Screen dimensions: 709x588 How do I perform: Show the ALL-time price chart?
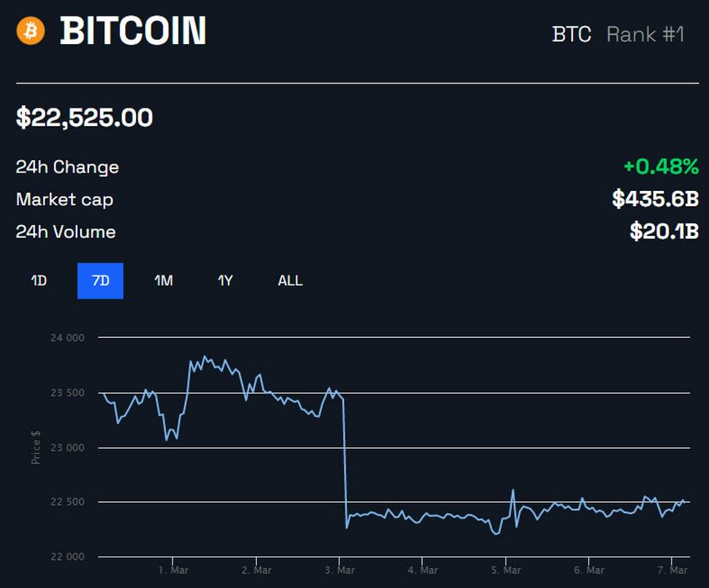(289, 281)
